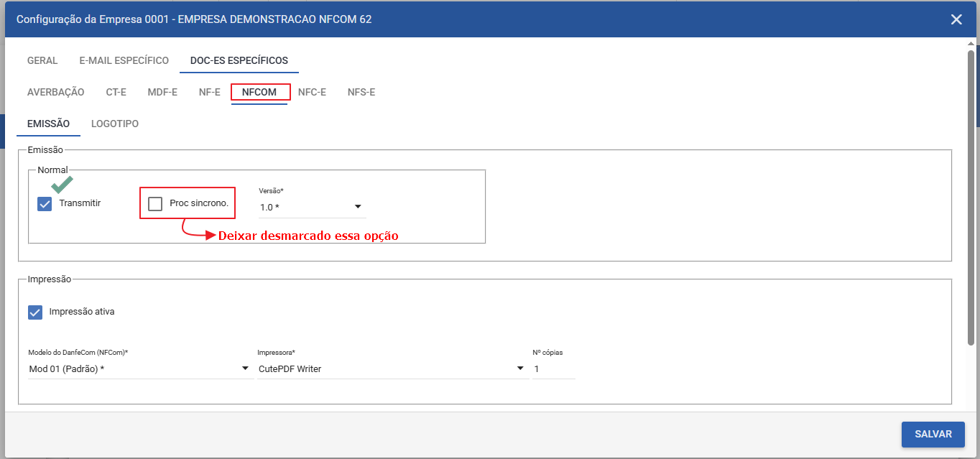
Task: Select the EMISSÃO tab
Action: pyautogui.click(x=48, y=124)
